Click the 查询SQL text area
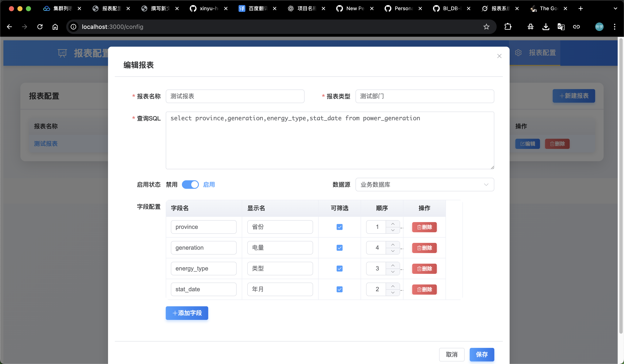Viewport: 624px width, 364px height. pos(330,140)
